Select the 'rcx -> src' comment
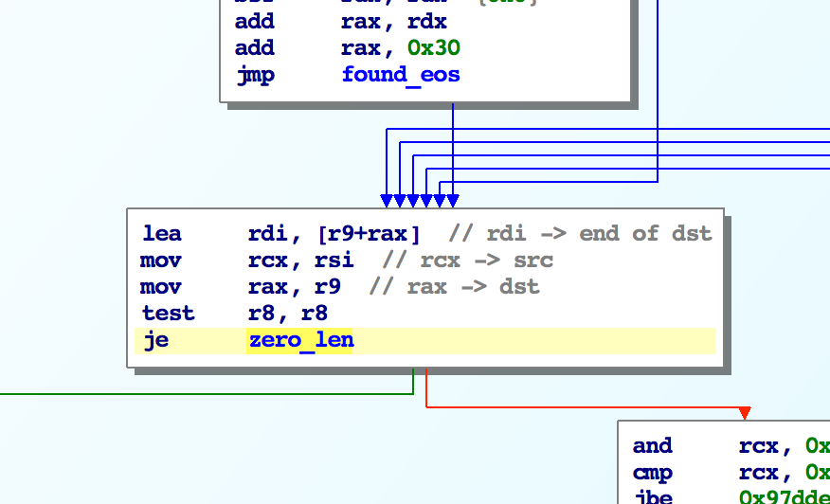 click(x=468, y=261)
